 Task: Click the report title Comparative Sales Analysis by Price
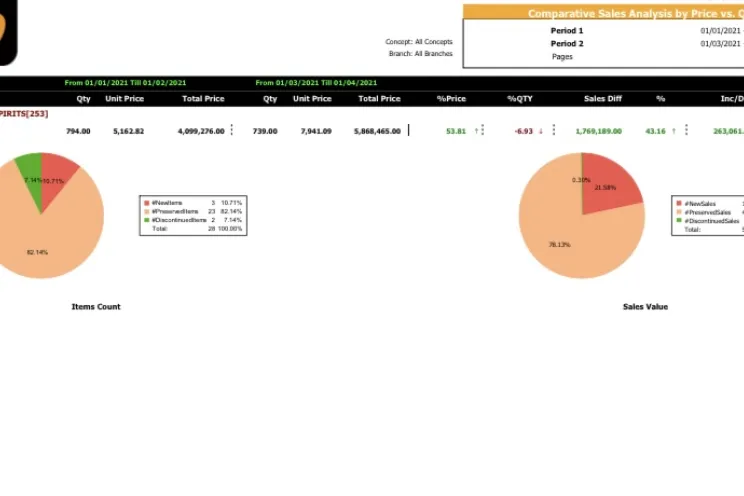tap(636, 13)
